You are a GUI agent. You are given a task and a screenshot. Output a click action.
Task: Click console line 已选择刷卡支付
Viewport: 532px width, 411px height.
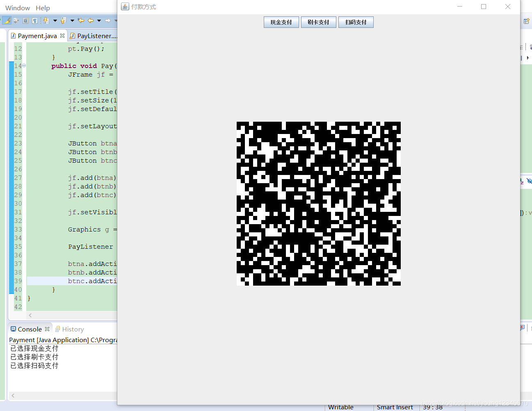(34, 357)
